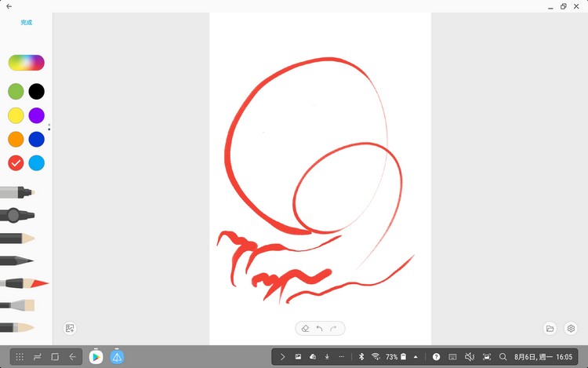
Task: Redo the undone stroke
Action: click(333, 329)
